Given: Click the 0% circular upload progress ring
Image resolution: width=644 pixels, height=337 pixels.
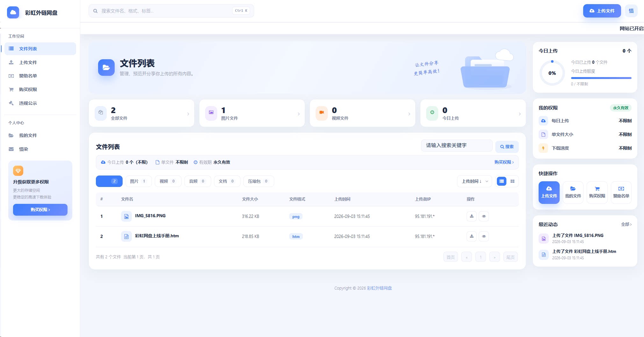Looking at the screenshot, I should click(x=552, y=73).
